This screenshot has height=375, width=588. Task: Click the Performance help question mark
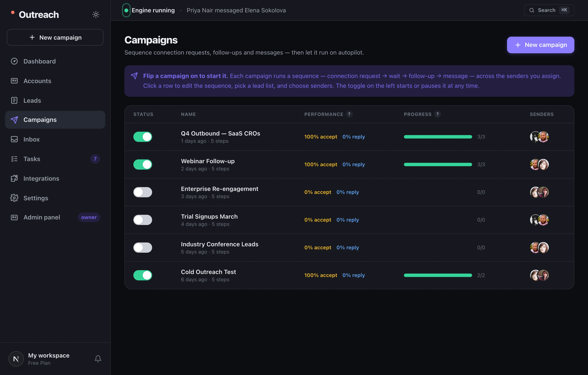point(349,114)
